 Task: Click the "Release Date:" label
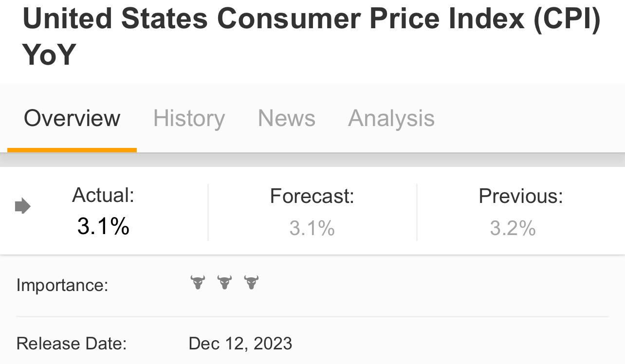coord(72,344)
